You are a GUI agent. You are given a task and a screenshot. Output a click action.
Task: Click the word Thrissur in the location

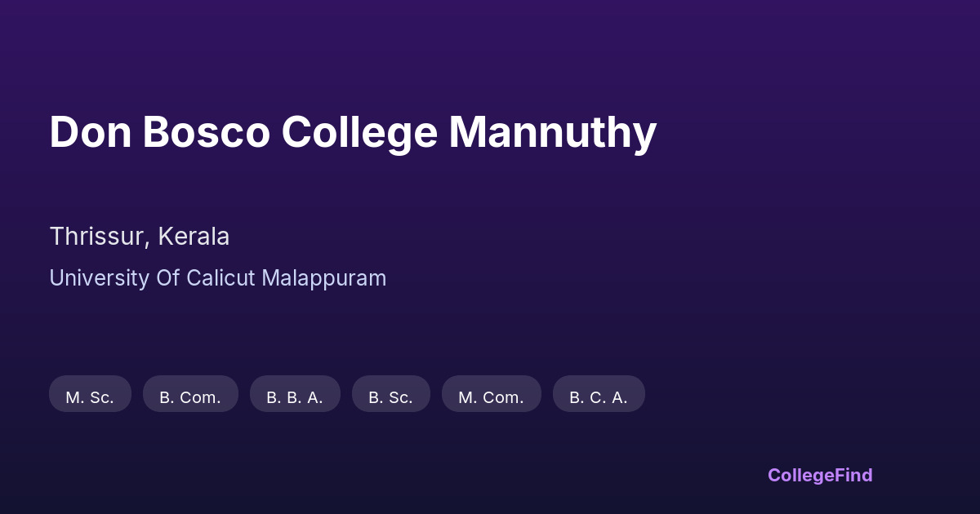pos(98,237)
